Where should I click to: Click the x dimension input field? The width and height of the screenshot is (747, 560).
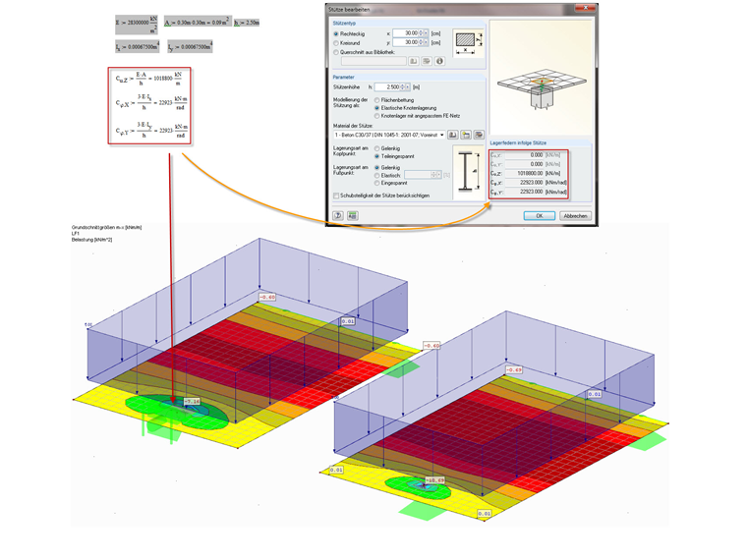click(x=406, y=33)
